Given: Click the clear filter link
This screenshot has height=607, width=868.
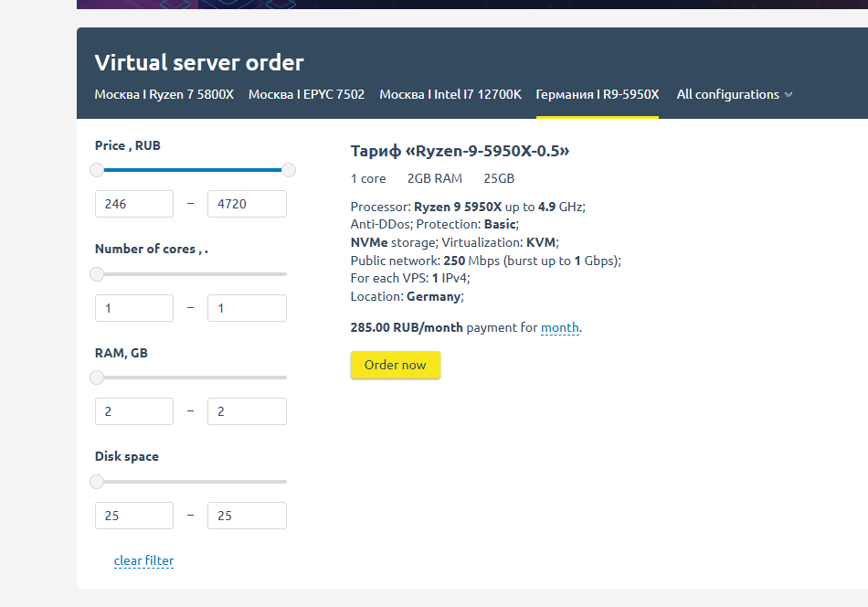Looking at the screenshot, I should click(144, 560).
